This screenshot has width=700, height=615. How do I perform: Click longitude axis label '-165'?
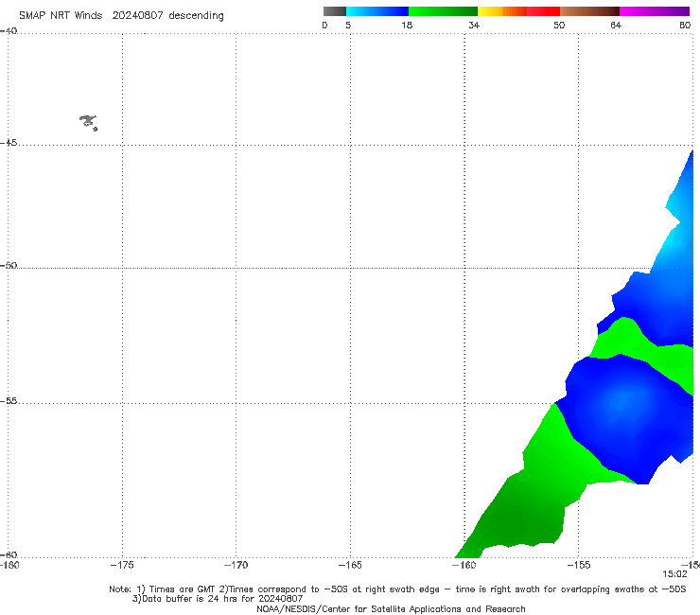pos(350,565)
